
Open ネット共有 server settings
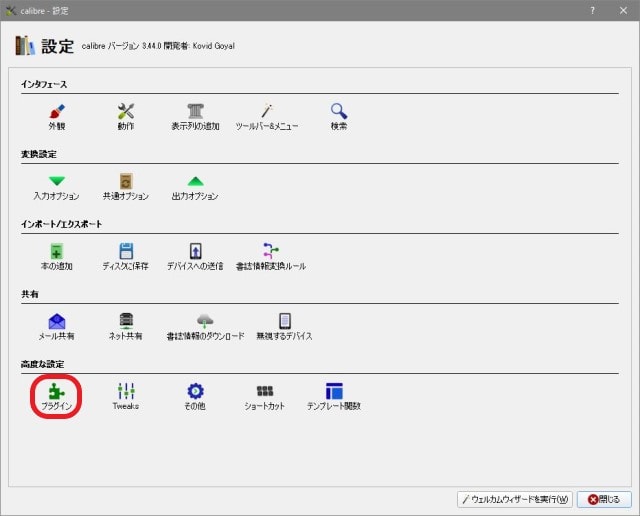click(126, 327)
